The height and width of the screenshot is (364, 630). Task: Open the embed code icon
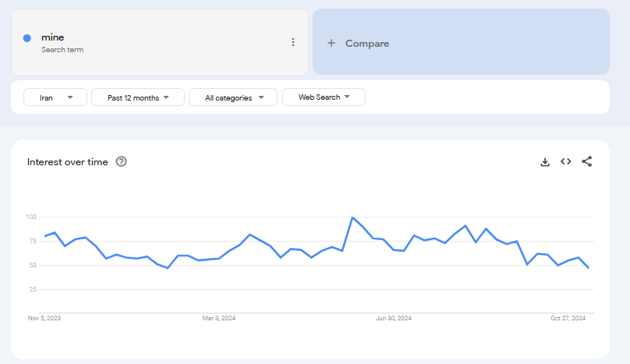(x=566, y=161)
